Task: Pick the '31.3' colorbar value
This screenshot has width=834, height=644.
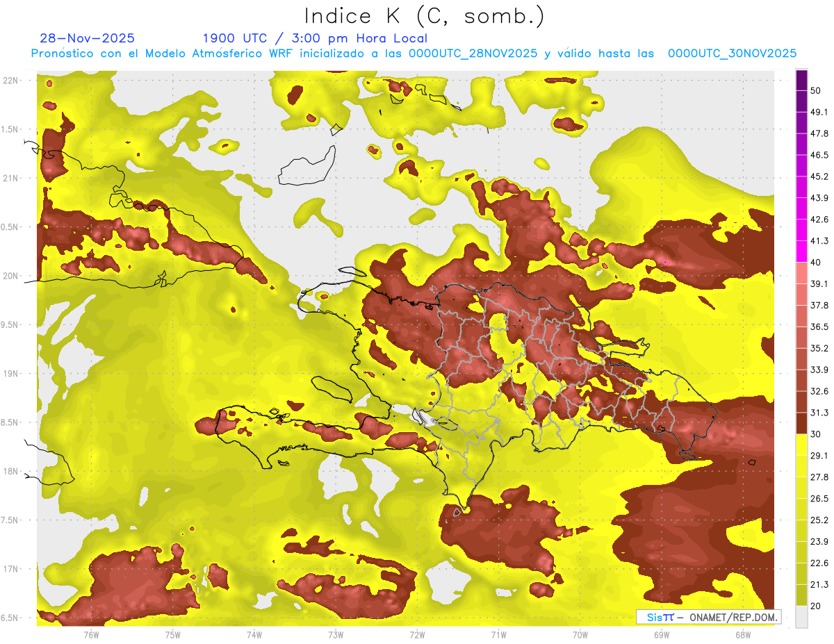Action: point(819,413)
